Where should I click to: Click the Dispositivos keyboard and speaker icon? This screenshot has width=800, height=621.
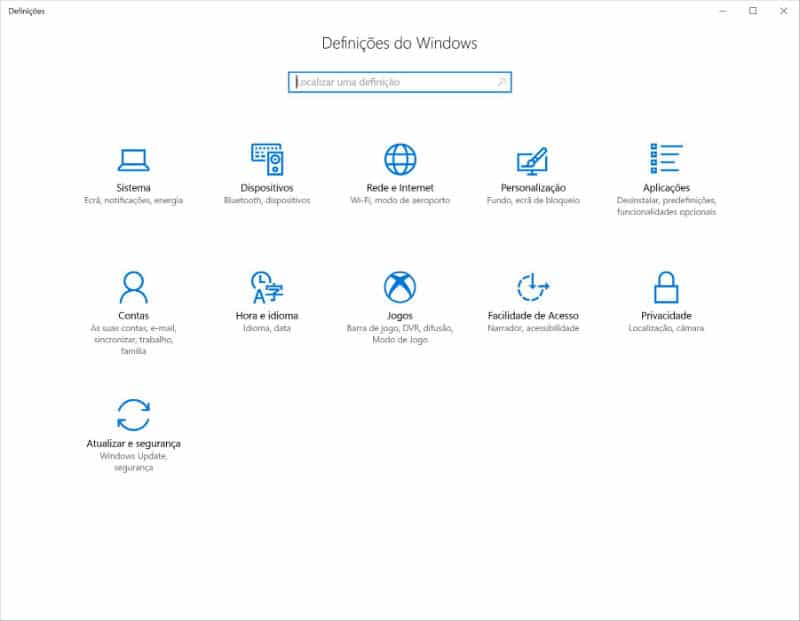point(267,159)
